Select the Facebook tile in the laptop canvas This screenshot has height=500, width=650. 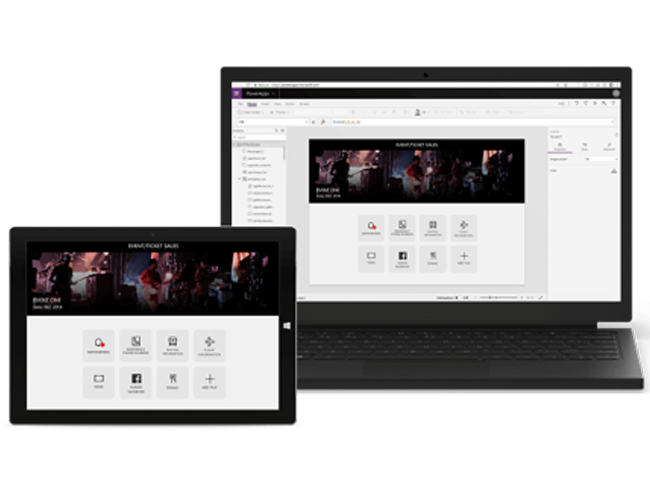click(x=401, y=258)
